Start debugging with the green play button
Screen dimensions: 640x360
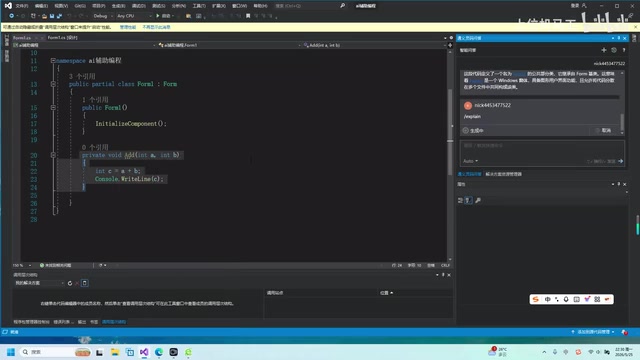158,16
